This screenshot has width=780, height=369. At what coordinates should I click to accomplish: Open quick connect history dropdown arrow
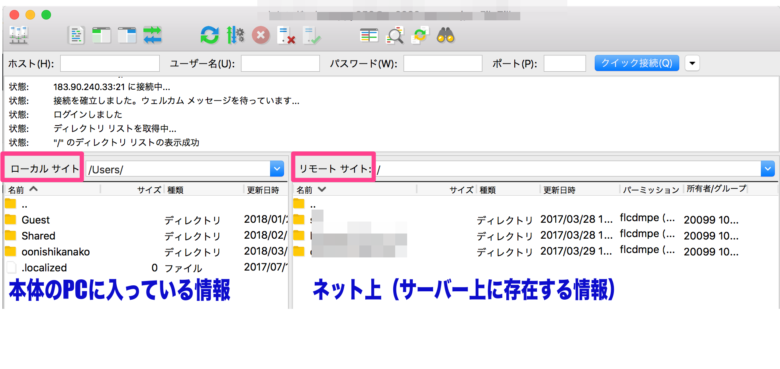coord(692,64)
